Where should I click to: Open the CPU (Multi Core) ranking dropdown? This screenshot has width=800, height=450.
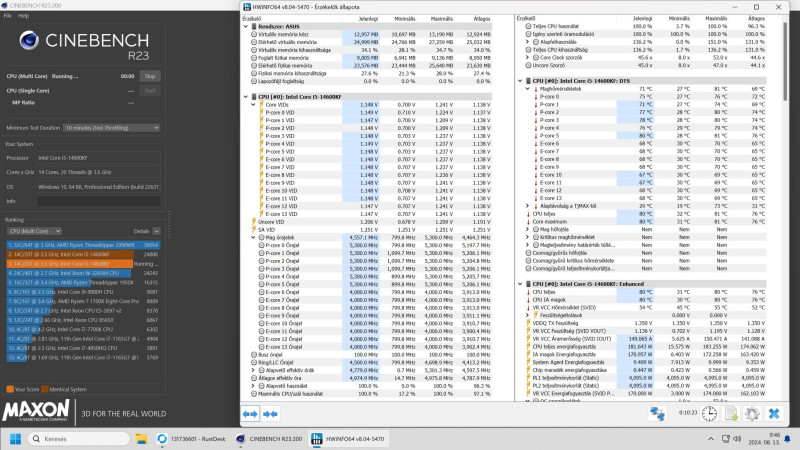[34, 231]
